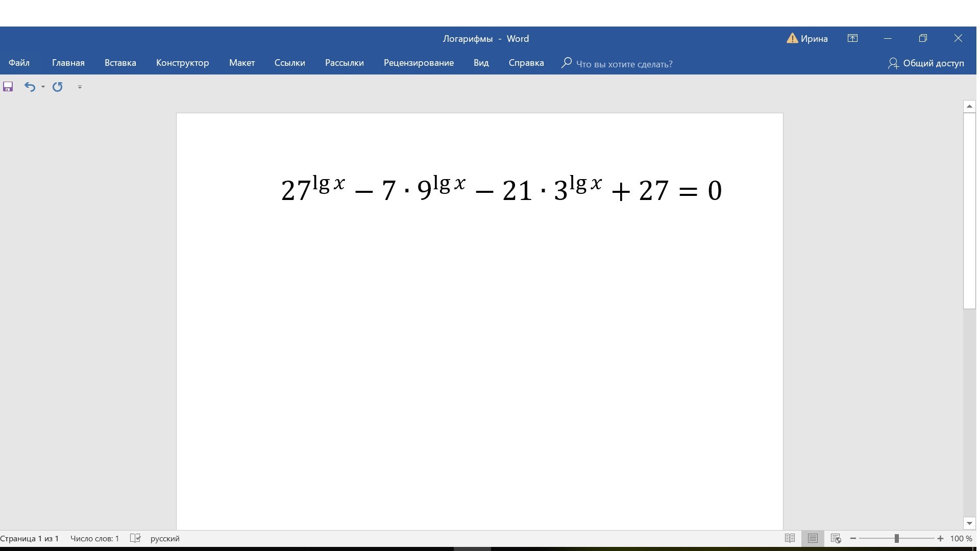This screenshot has height=551, width=980.
Task: Click the Redo icon
Action: click(x=58, y=87)
